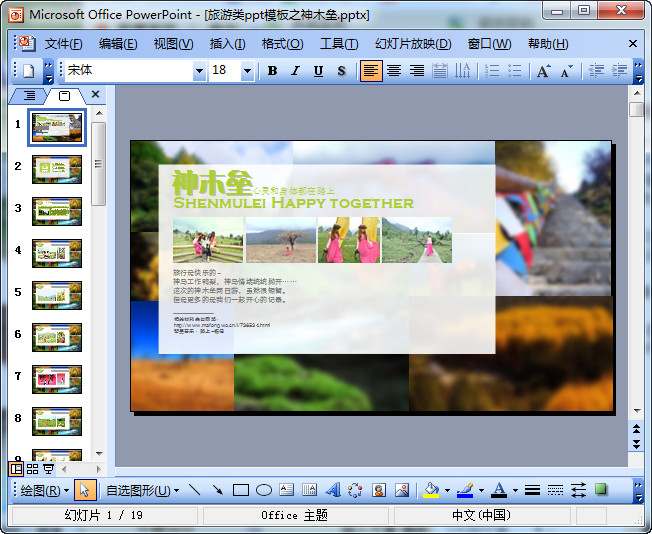This screenshot has height=534, width=652.
Task: Switch to the Outline tab
Action: 29,96
